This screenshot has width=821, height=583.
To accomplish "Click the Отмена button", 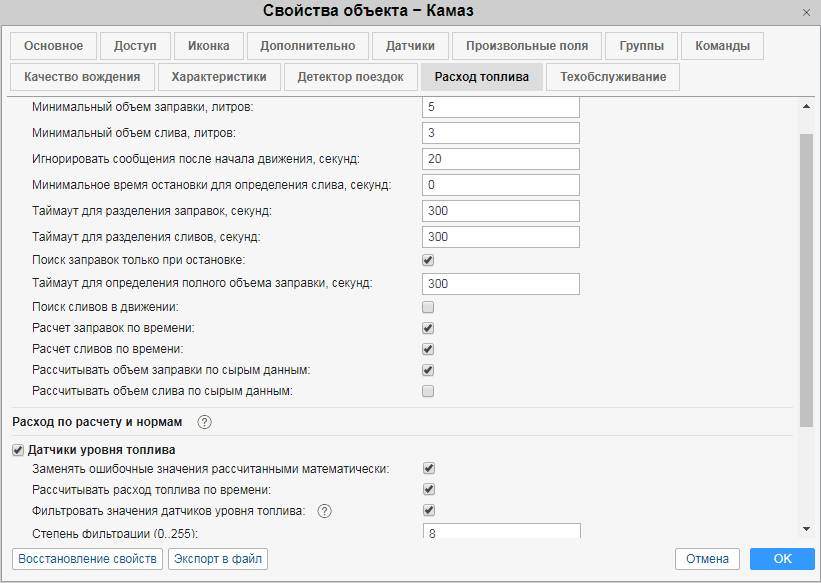I will coord(707,559).
